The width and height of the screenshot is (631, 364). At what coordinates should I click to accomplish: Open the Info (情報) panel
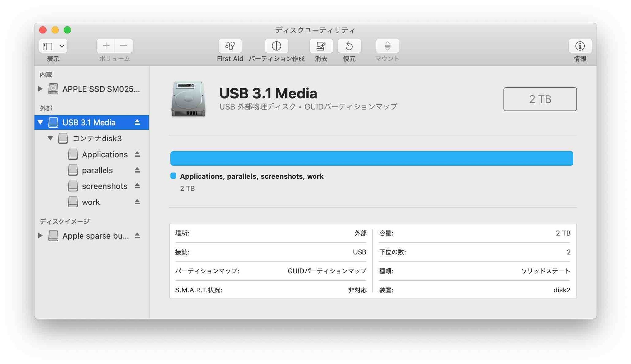click(580, 46)
